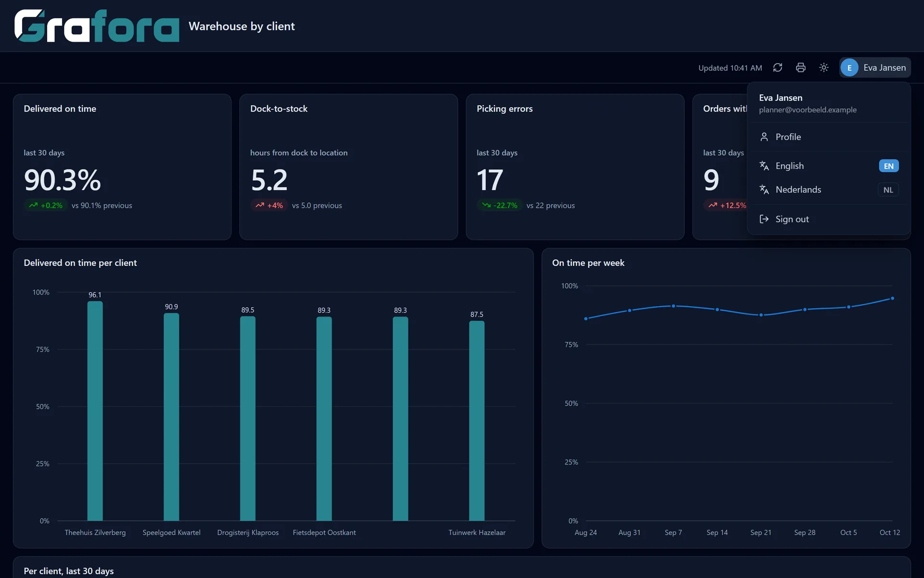Screen dimensions: 924x578
Task: Click the translate icon beside English
Action: (x=764, y=166)
